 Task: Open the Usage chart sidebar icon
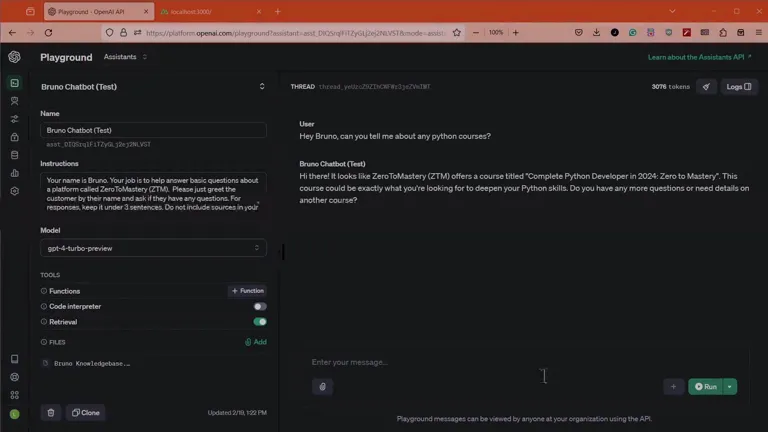pos(15,173)
